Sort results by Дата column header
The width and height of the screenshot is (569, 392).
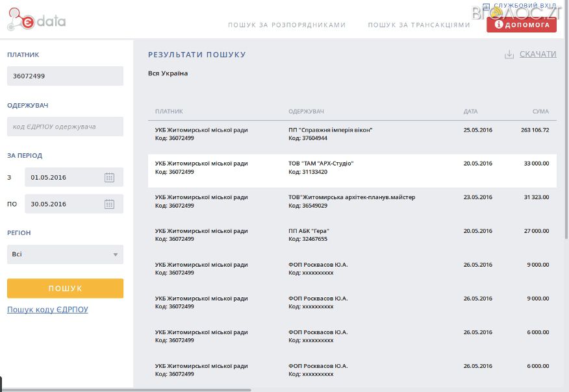tap(470, 112)
